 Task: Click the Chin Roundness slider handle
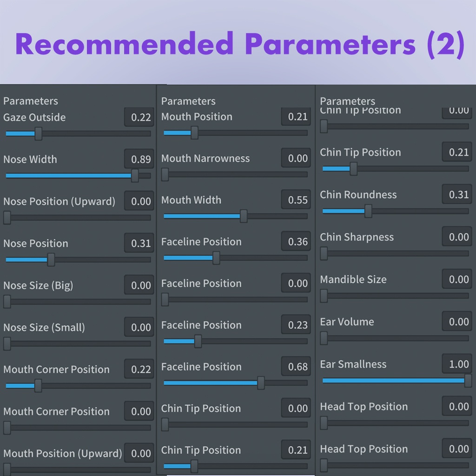pos(368,211)
